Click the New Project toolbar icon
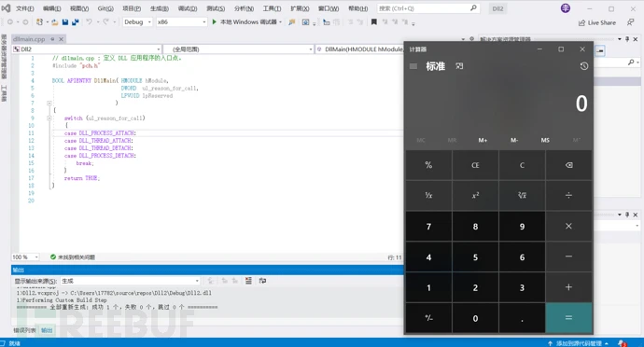This screenshot has height=347, width=644. coord(39,22)
